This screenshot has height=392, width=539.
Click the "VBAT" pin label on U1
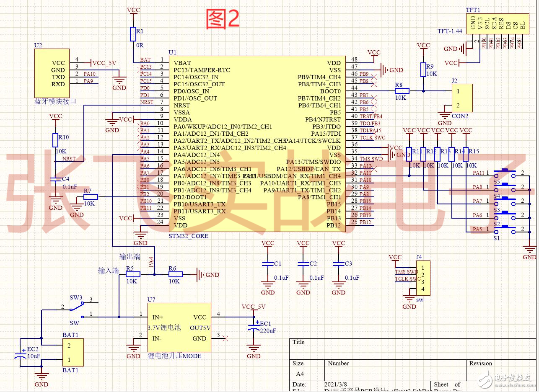(x=182, y=63)
